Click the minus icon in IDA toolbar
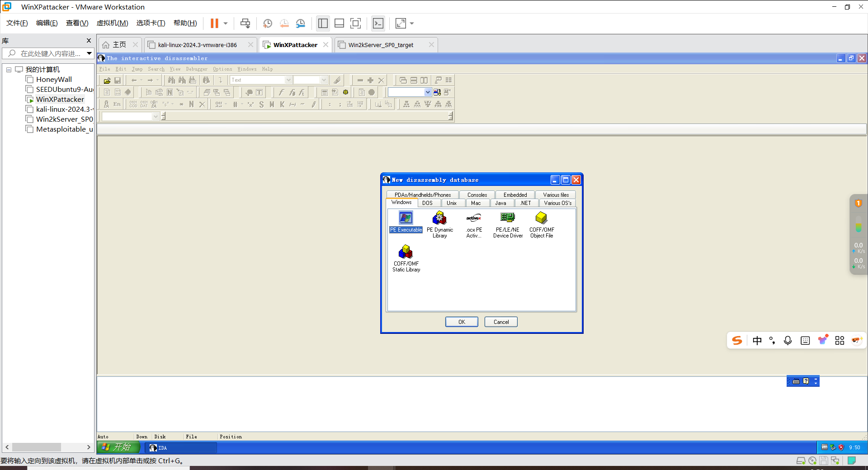868x470 pixels. tap(360, 80)
